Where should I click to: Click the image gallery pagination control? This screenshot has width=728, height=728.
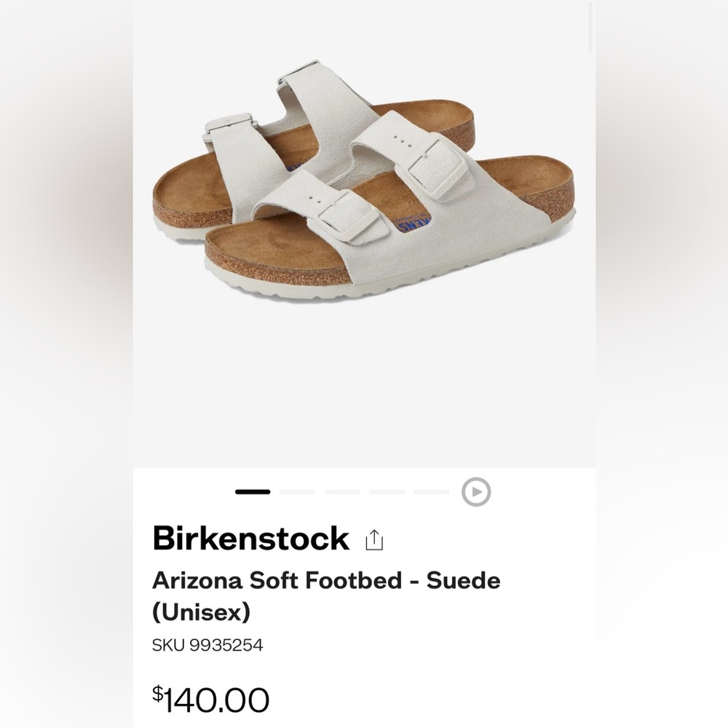tap(341, 492)
